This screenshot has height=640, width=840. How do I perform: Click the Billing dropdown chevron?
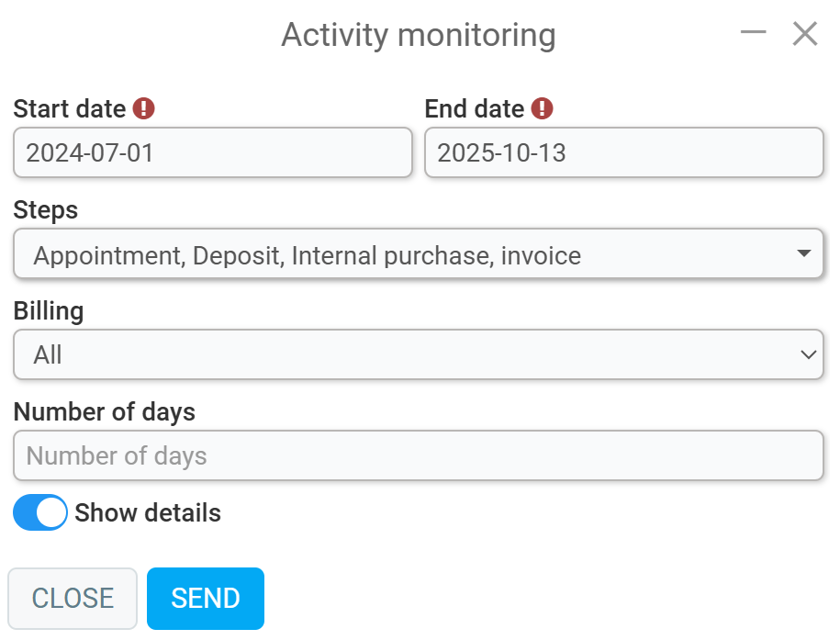808,354
